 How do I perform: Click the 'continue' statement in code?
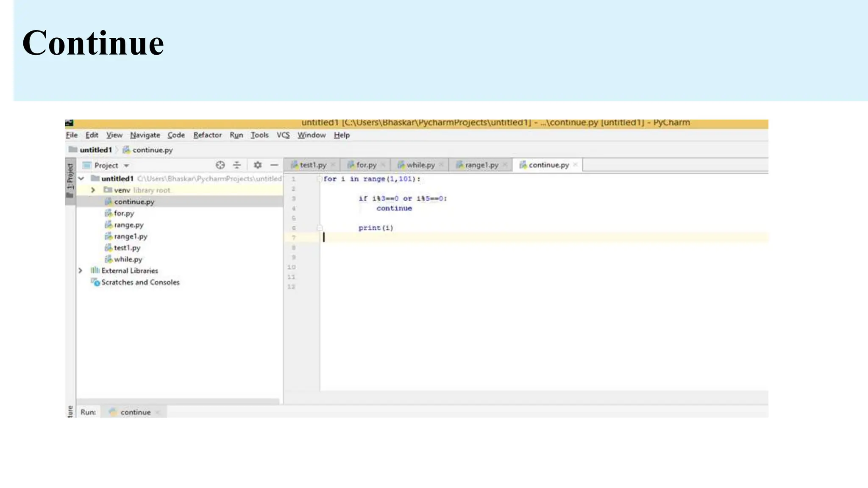tap(394, 208)
